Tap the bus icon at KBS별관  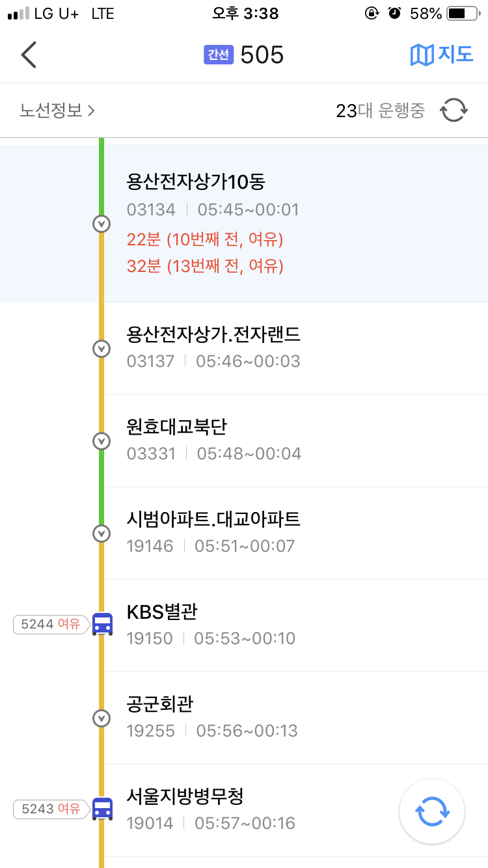[102, 624]
